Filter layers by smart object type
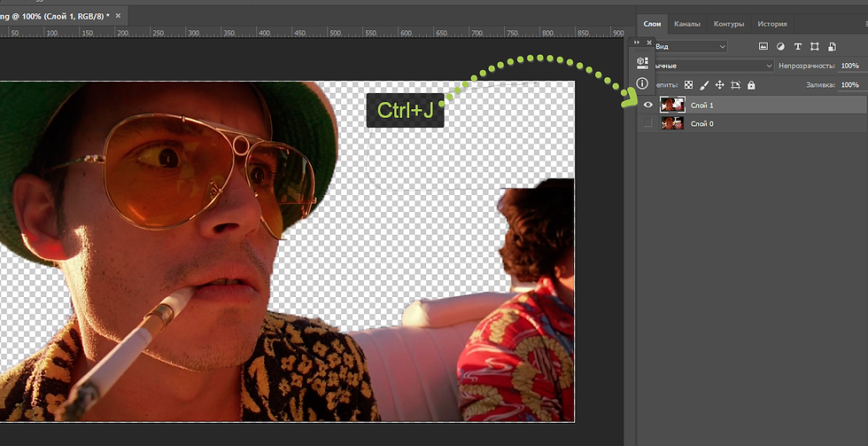Screen dimensions: 868x446 click(x=832, y=46)
